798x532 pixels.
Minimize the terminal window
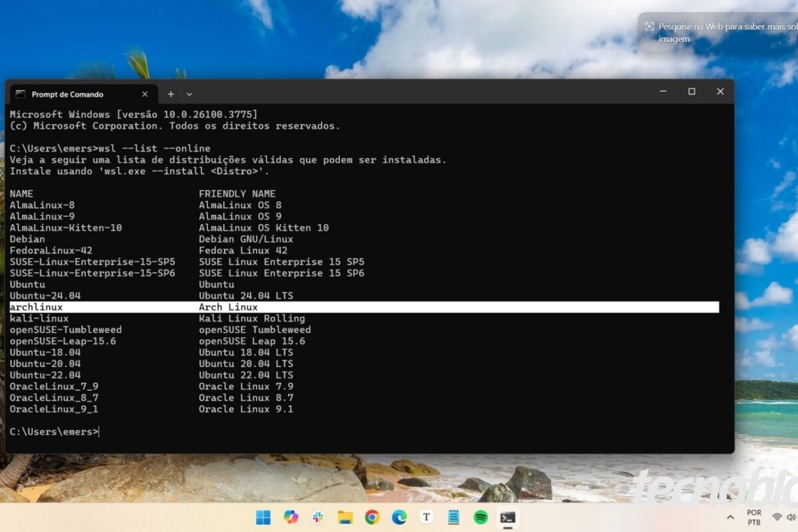pyautogui.click(x=663, y=92)
